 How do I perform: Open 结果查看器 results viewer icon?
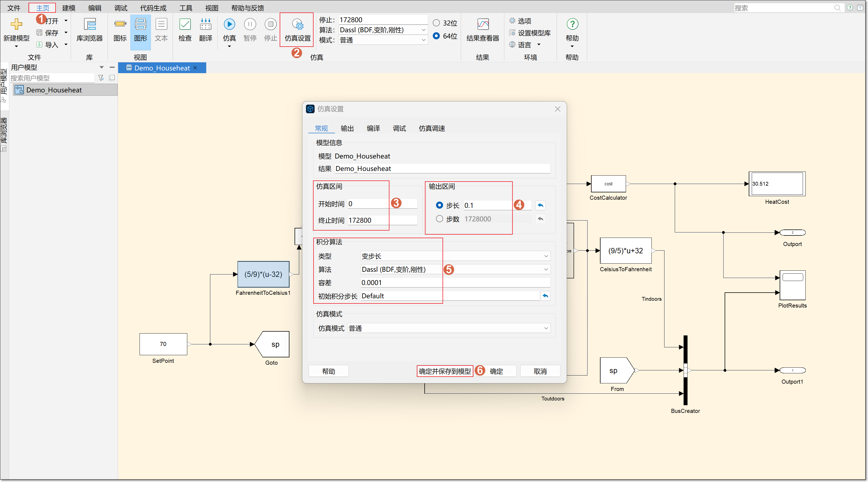pos(483,25)
